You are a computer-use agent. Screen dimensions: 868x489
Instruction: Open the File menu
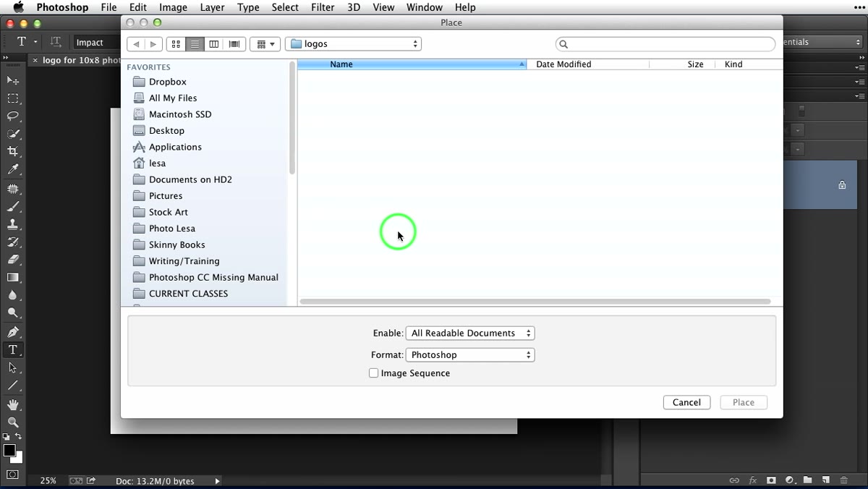tap(109, 7)
